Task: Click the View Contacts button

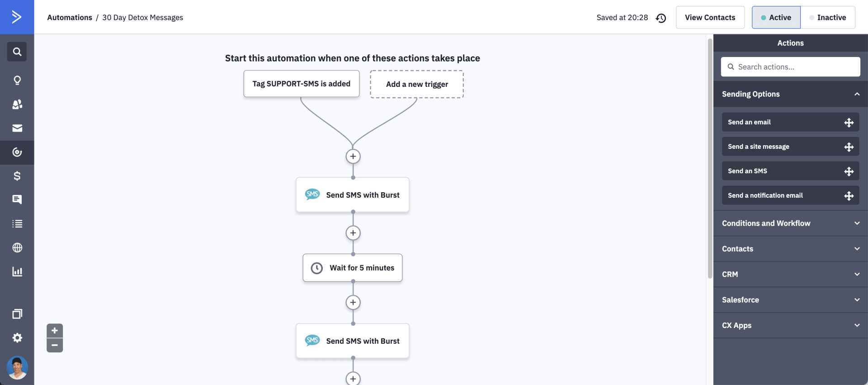Action: [x=710, y=18]
